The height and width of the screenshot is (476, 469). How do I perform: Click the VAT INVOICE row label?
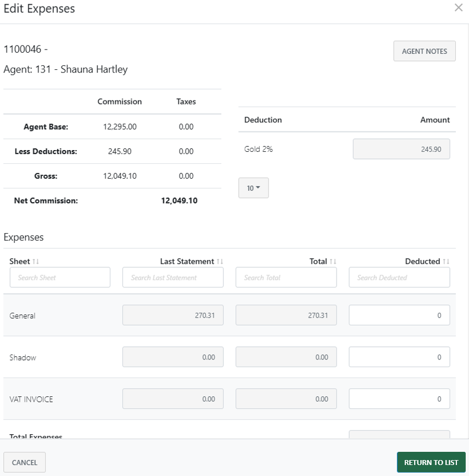pyautogui.click(x=30, y=398)
